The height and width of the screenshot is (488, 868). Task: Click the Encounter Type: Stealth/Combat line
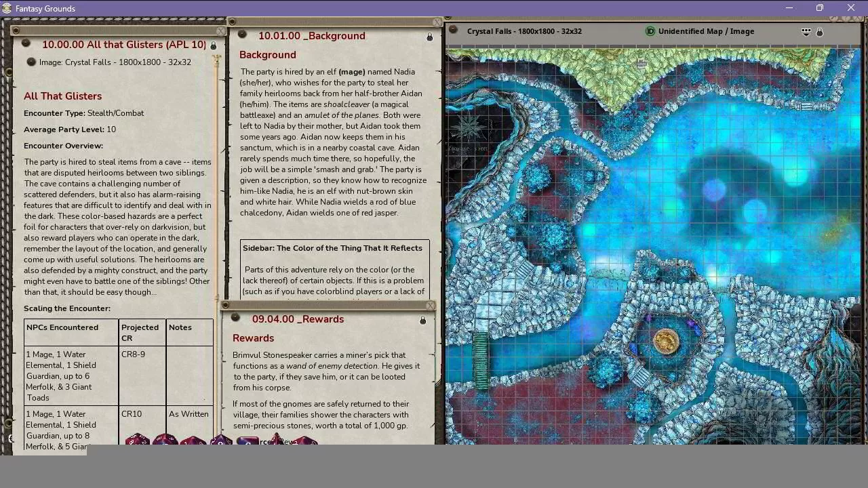pos(83,113)
